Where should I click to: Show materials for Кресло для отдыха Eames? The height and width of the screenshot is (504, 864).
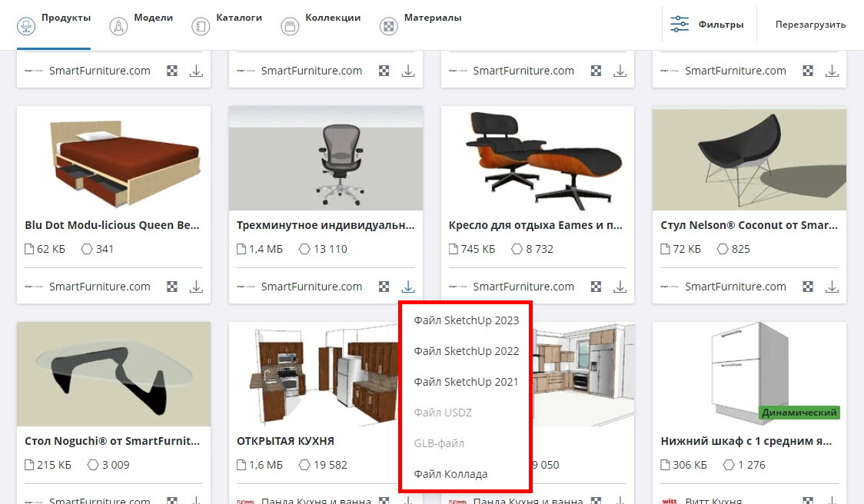pos(596,287)
